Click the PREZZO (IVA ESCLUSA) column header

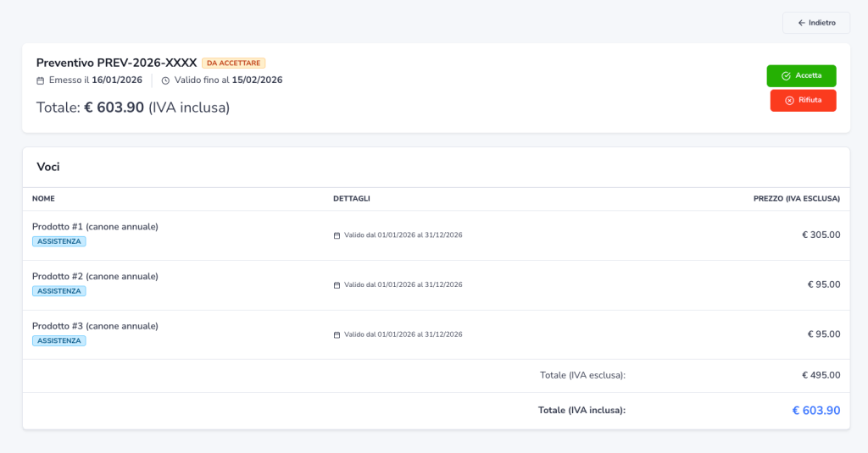796,199
